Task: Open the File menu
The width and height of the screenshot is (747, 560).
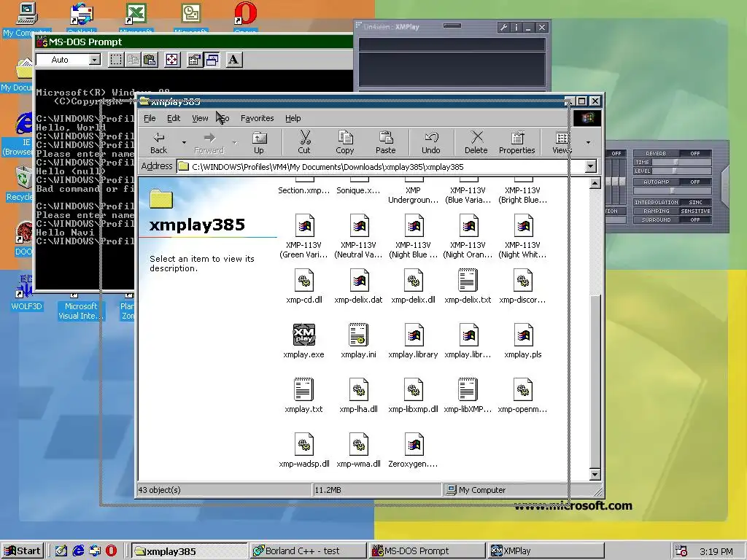Action: [x=150, y=118]
